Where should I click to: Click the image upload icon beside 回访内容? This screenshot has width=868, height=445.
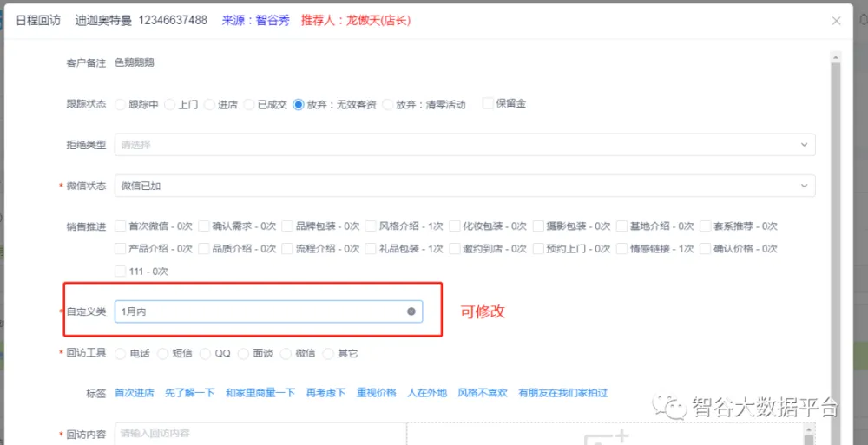tap(607, 436)
